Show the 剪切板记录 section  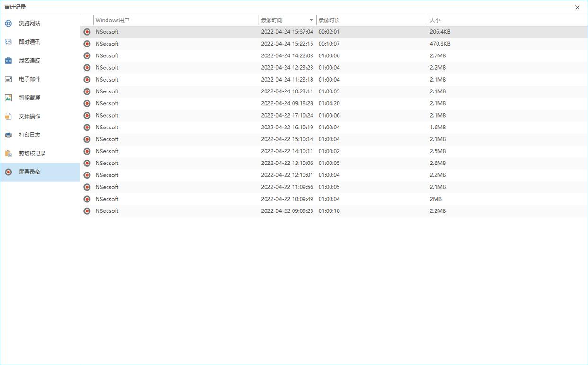(x=32, y=154)
